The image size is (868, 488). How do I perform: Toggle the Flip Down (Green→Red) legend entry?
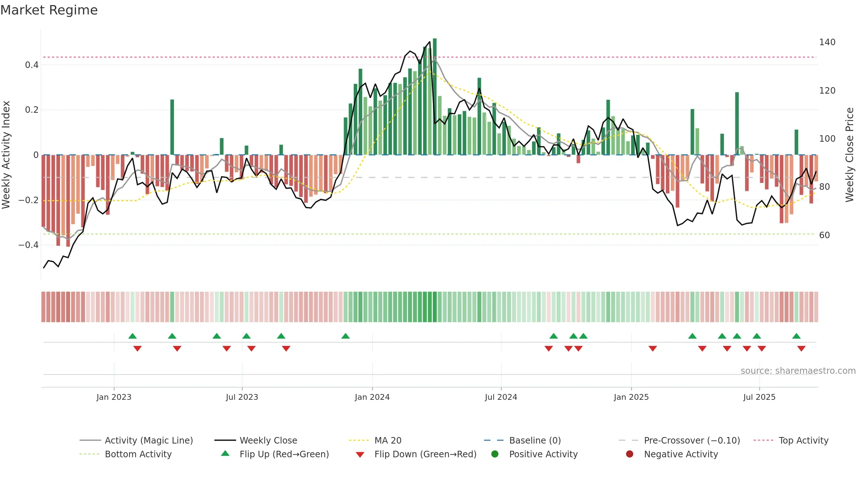click(x=416, y=454)
